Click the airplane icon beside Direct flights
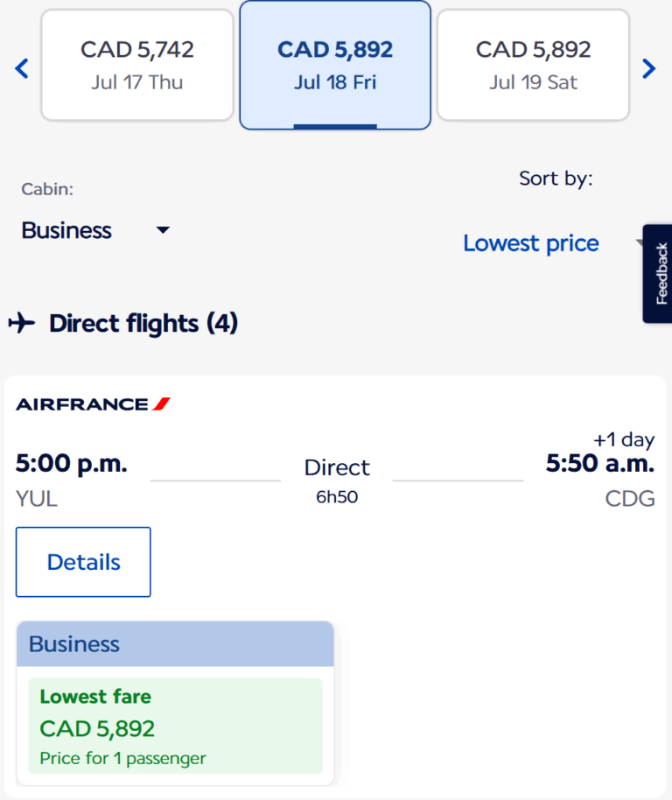The height and width of the screenshot is (800, 672). 22,323
